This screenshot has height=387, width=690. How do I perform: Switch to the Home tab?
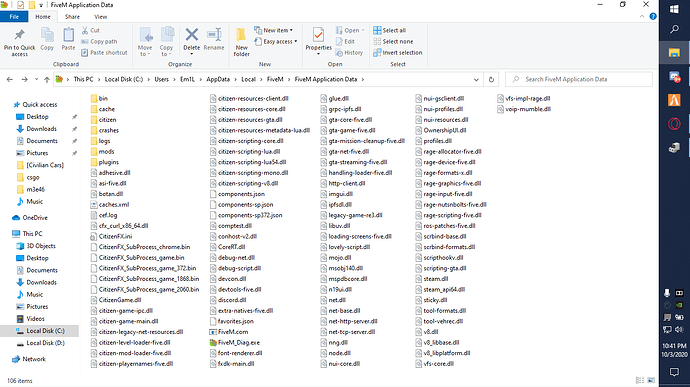(43, 17)
